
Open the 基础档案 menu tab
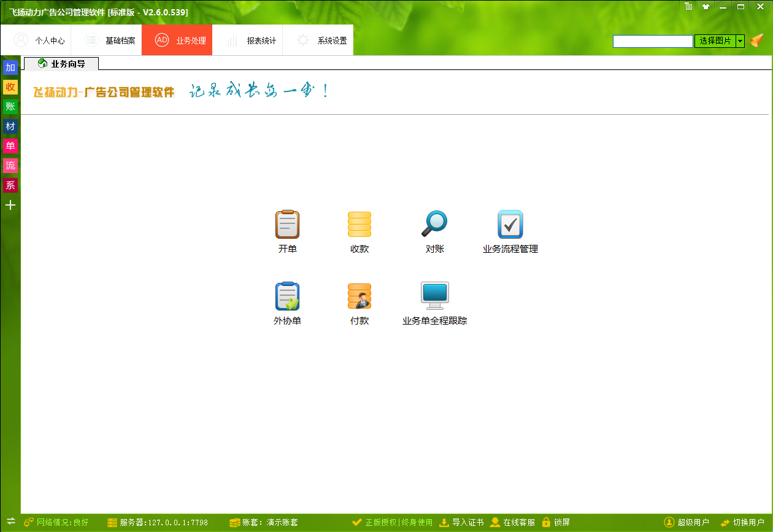(x=109, y=40)
